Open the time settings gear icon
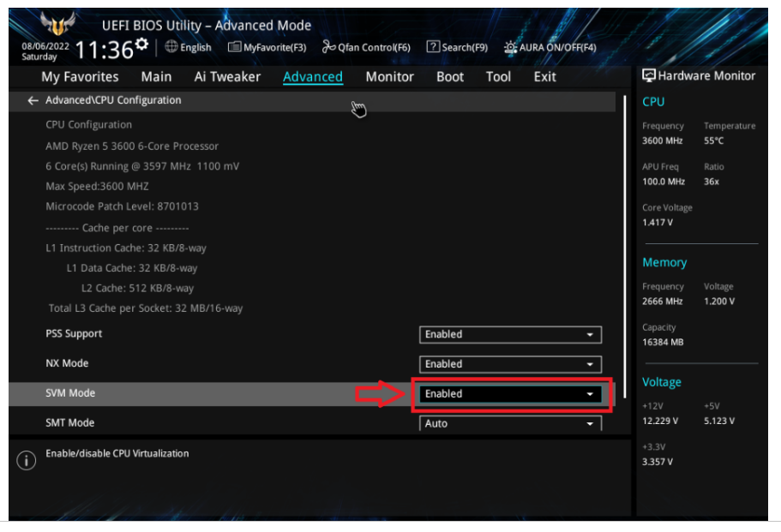The width and height of the screenshot is (781, 532). click(142, 45)
